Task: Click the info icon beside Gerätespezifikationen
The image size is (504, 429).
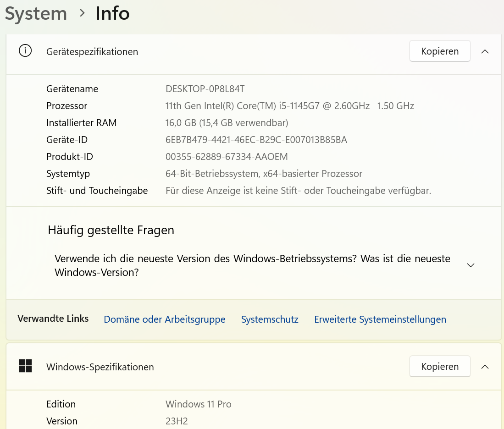Action: click(25, 51)
